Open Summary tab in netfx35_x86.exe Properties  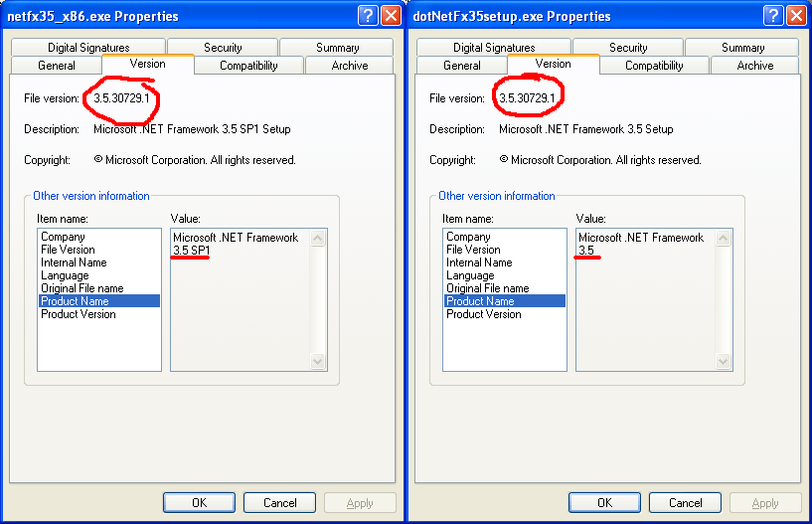[x=337, y=47]
